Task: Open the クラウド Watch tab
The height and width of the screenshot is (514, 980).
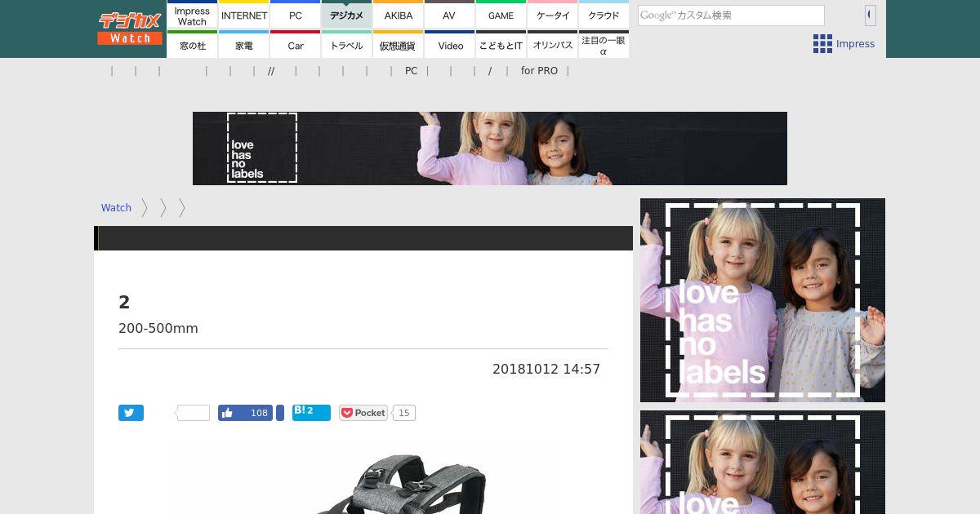Action: 604,16
